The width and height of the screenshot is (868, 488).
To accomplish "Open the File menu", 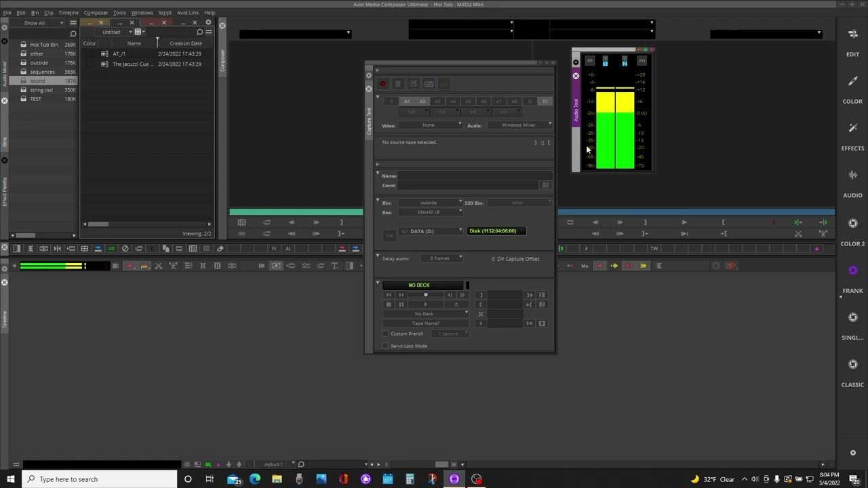I will tap(7, 12).
